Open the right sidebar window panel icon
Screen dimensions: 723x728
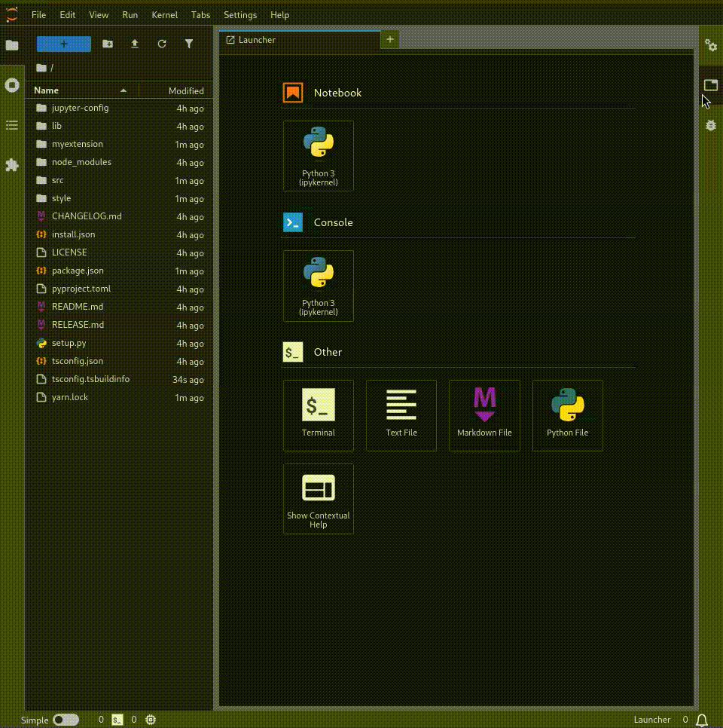pyautogui.click(x=710, y=85)
